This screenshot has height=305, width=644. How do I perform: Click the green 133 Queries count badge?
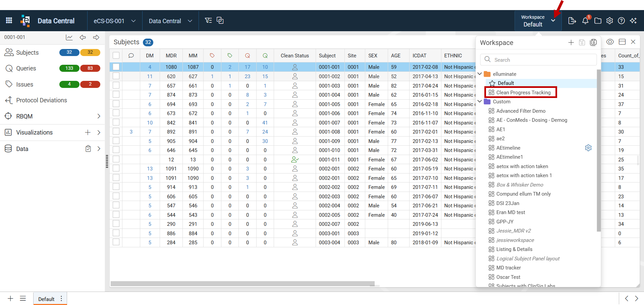(x=69, y=68)
